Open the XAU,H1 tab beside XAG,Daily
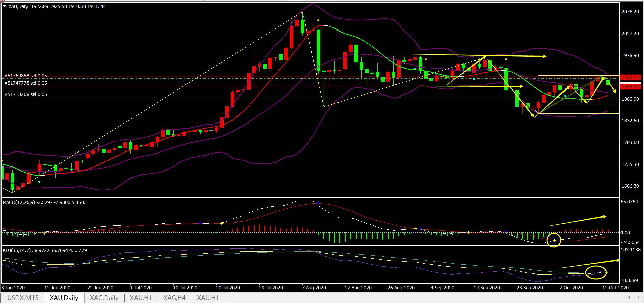 click(141, 298)
